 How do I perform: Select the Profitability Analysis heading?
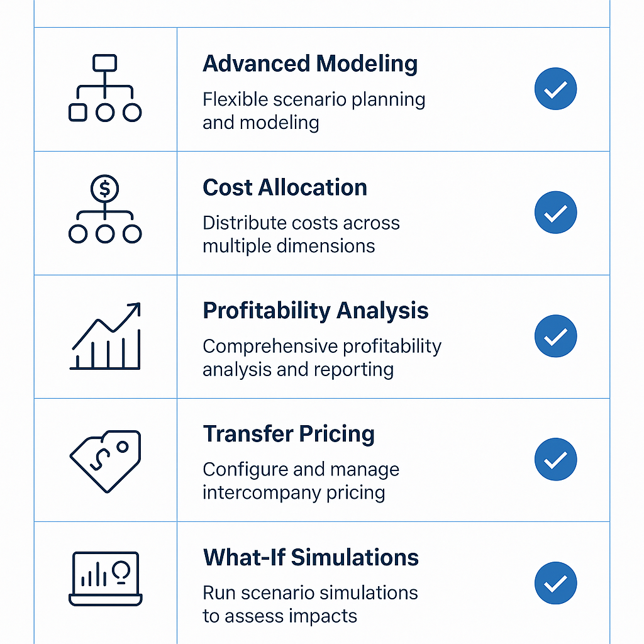point(316,311)
